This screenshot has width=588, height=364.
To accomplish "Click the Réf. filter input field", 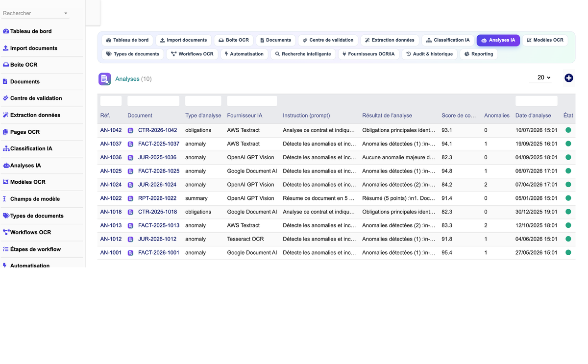I will pos(111,101).
